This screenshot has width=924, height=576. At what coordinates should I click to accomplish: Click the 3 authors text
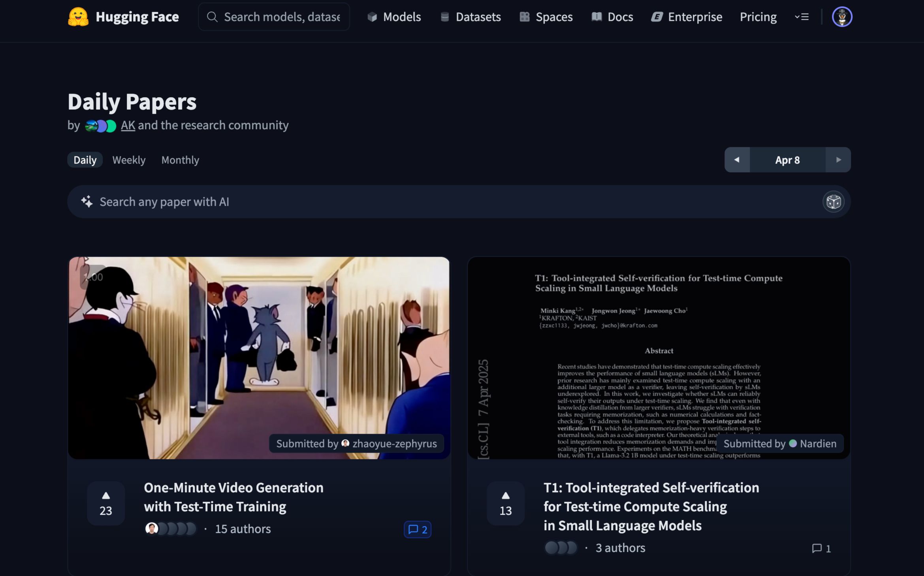click(620, 548)
